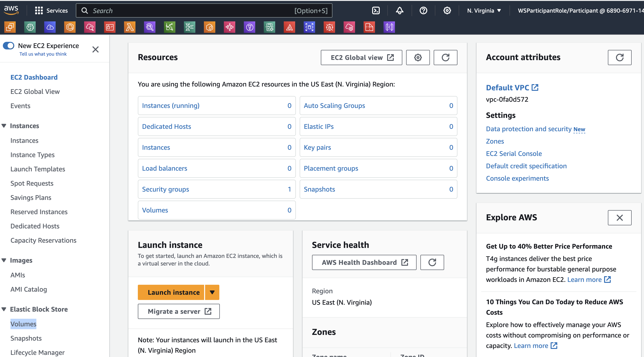
Task: Open the Elastic IPs resource tile
Action: point(379,126)
